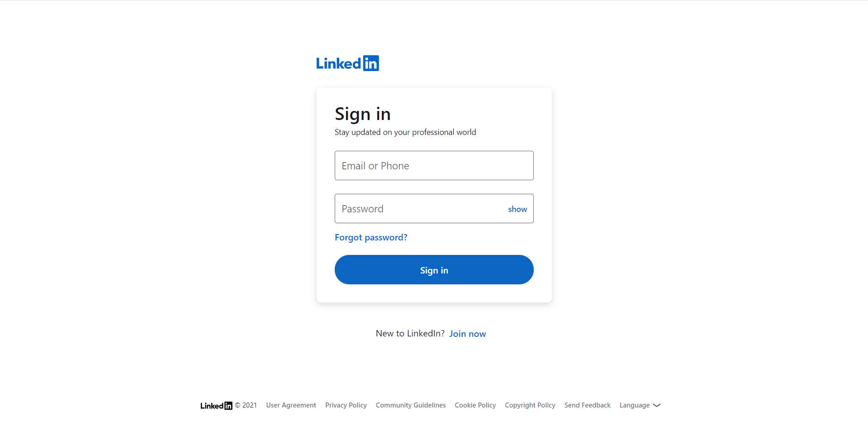Open the User Agreement footer link

pyautogui.click(x=291, y=405)
